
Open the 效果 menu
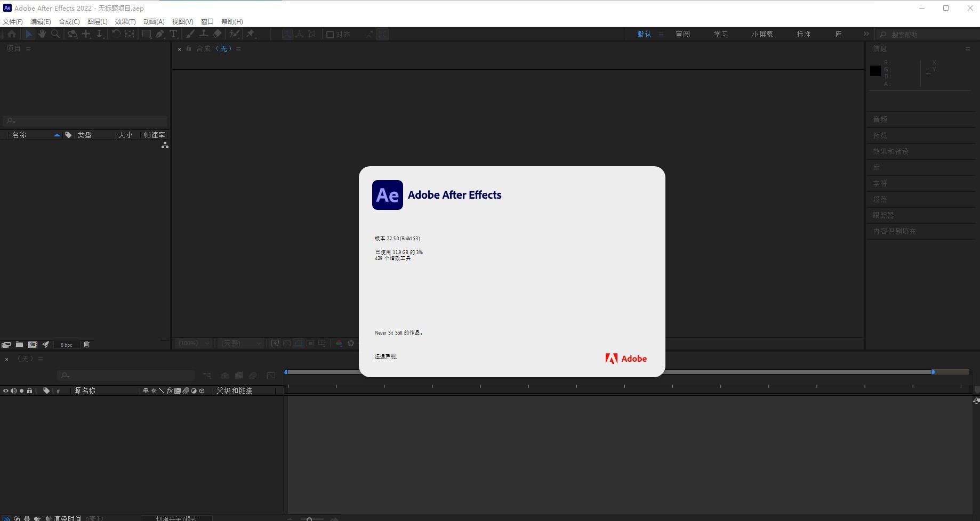coord(125,21)
